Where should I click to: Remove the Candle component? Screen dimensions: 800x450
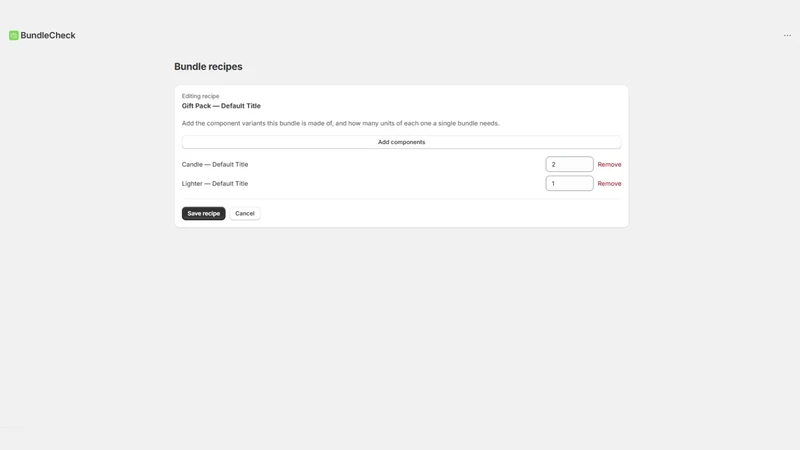coord(609,164)
